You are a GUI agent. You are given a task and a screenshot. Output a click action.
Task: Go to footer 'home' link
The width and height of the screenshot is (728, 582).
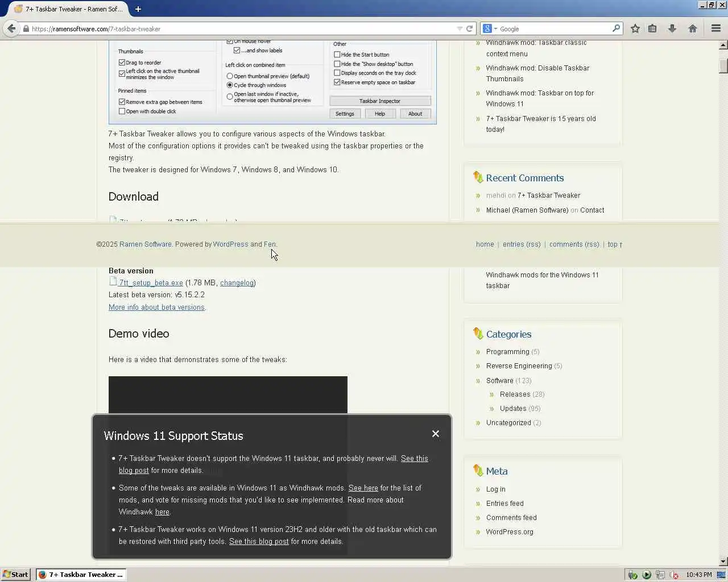pos(485,244)
